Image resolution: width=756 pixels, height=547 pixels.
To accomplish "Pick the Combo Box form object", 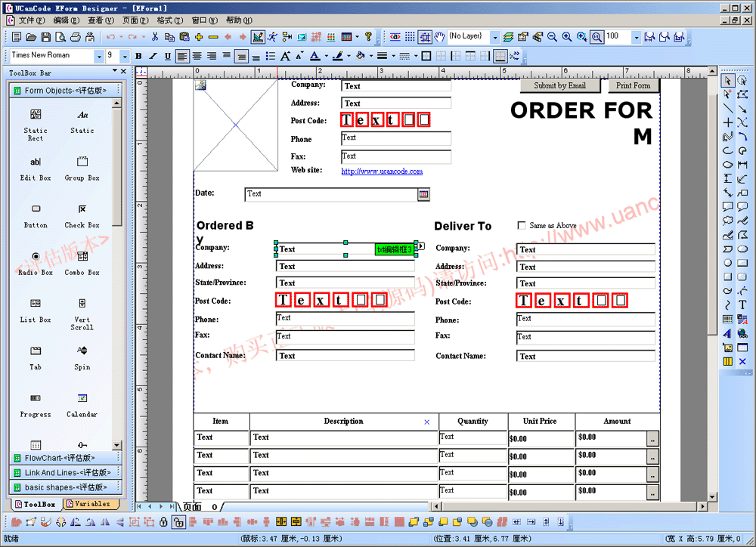I will point(82,261).
